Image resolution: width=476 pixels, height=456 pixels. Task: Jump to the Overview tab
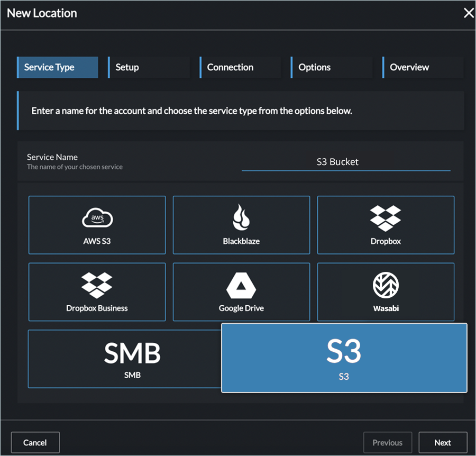(x=423, y=68)
